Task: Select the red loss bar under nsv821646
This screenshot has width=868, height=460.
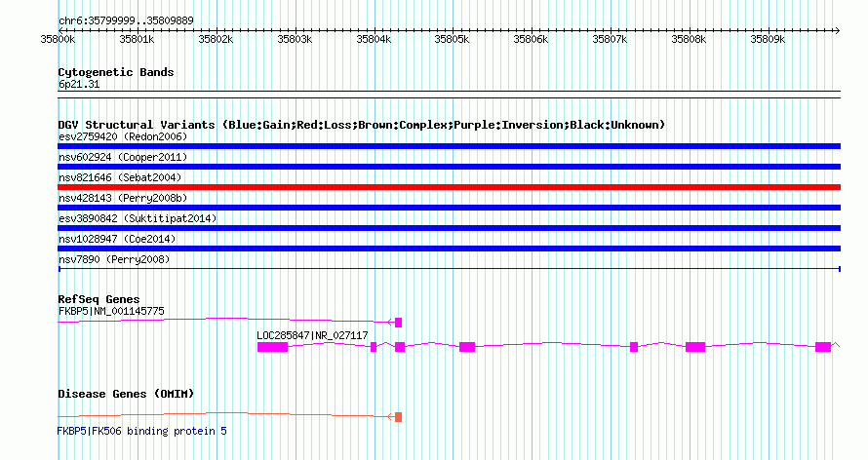Action: pos(449,187)
